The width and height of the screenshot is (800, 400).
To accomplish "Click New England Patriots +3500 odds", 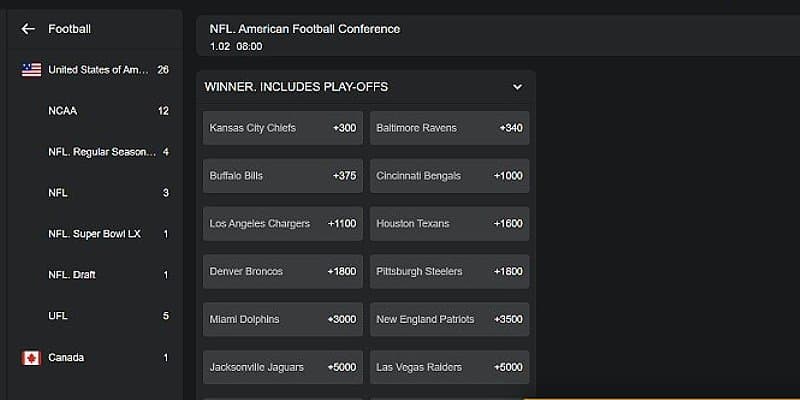I will pyautogui.click(x=449, y=319).
